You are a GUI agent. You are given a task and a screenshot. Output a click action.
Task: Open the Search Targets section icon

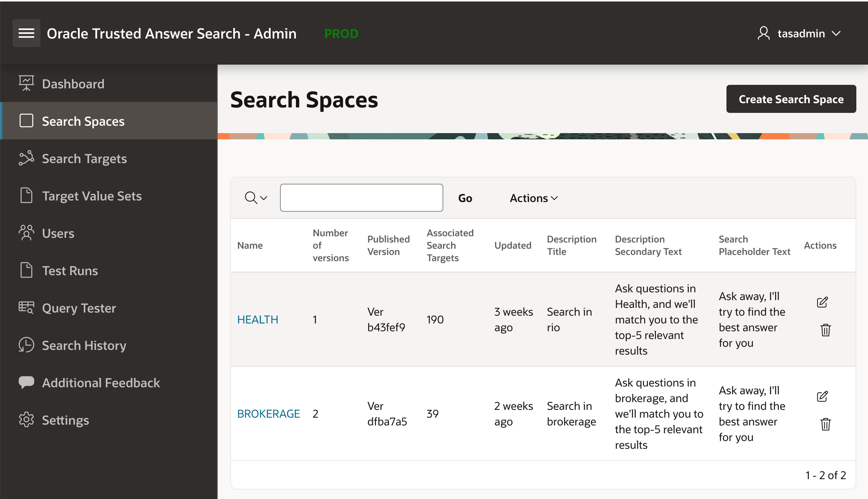tap(26, 158)
